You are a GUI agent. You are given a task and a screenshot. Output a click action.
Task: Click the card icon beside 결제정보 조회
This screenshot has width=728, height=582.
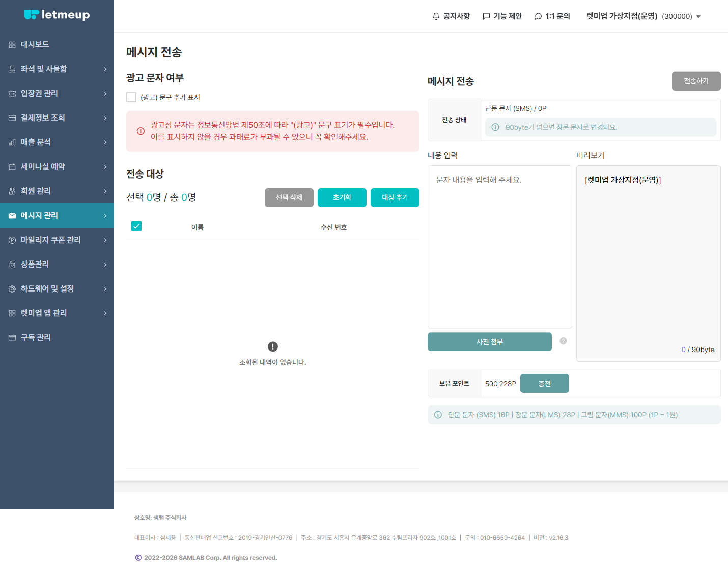point(12,118)
